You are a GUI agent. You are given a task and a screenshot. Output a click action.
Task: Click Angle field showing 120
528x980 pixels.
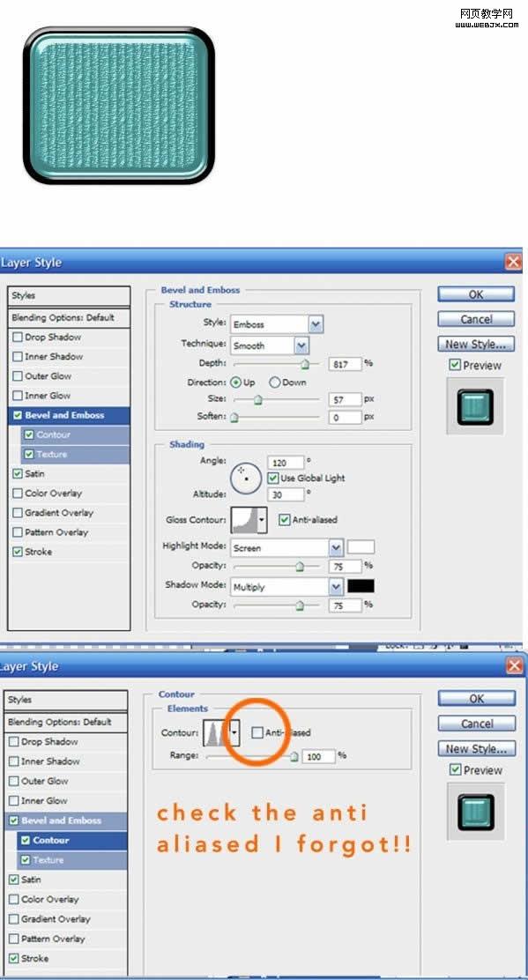(x=286, y=463)
